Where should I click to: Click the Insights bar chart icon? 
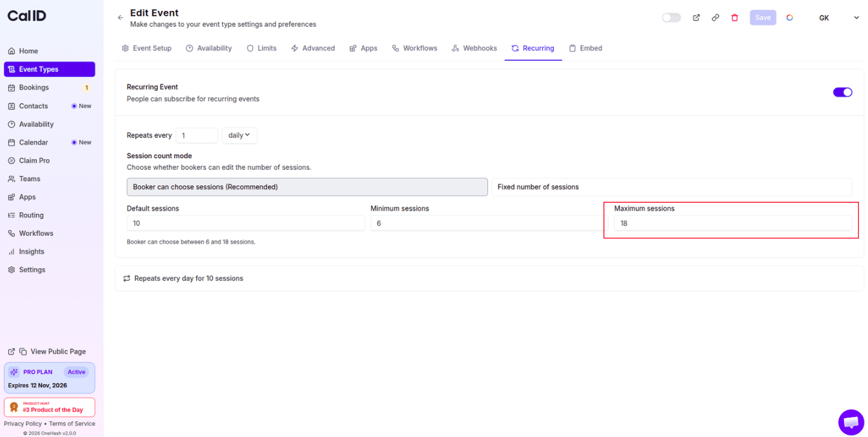coord(12,252)
